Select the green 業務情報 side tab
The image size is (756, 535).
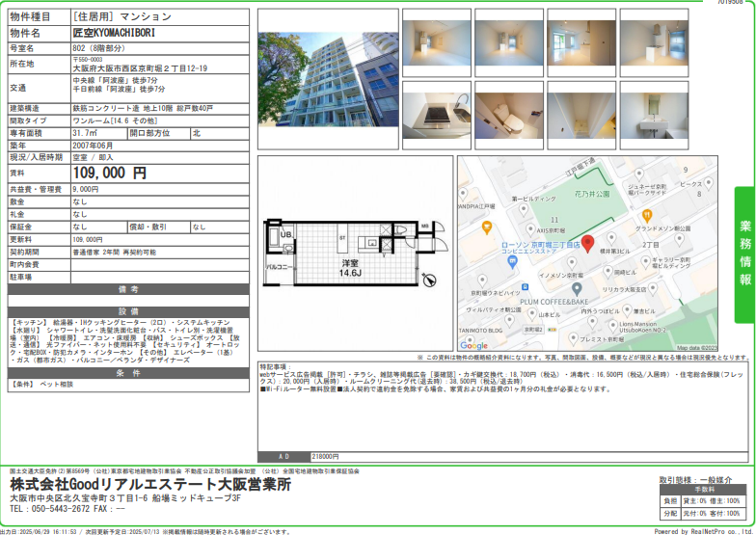pos(744,254)
